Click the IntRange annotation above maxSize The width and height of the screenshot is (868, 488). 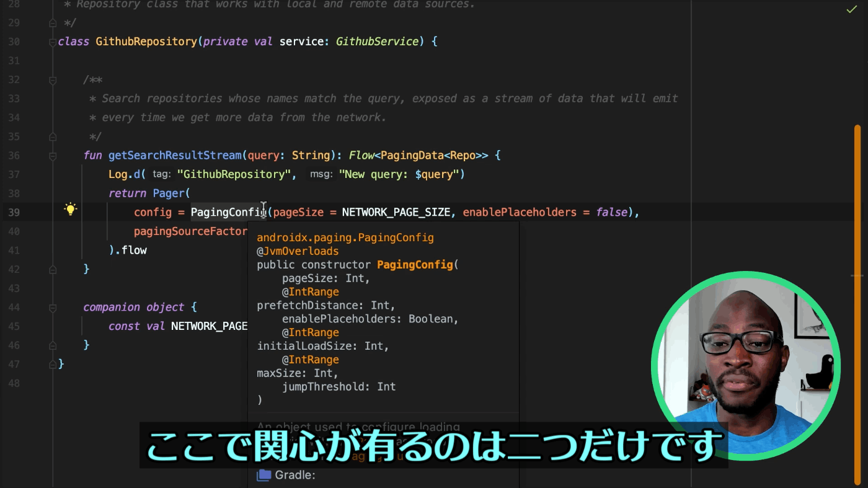(x=314, y=360)
